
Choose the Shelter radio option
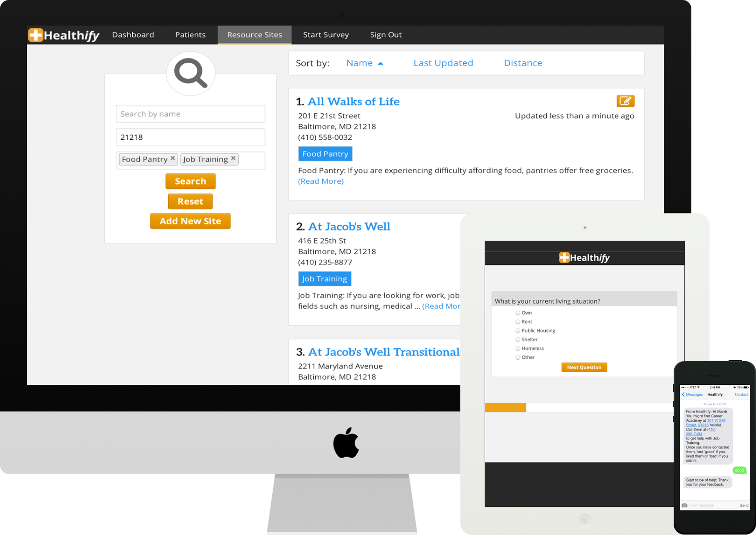click(518, 340)
